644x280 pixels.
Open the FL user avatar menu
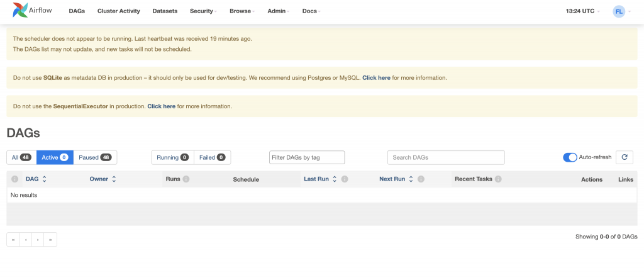[x=620, y=11]
